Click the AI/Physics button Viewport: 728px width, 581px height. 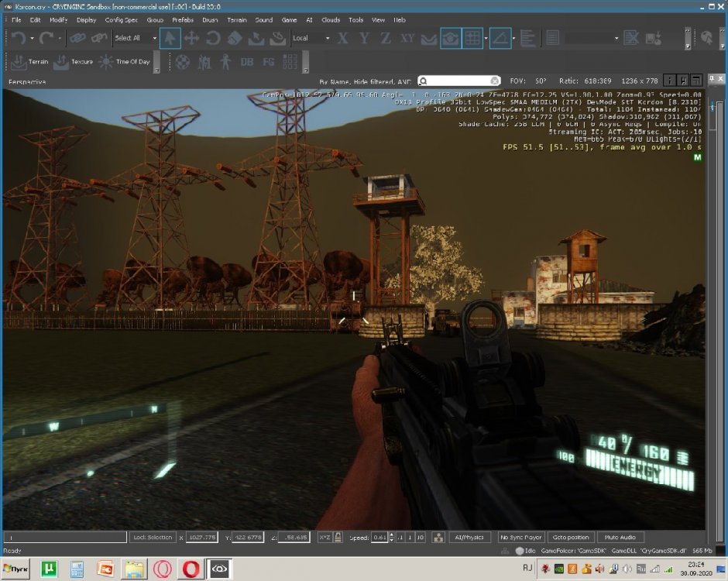(469, 538)
